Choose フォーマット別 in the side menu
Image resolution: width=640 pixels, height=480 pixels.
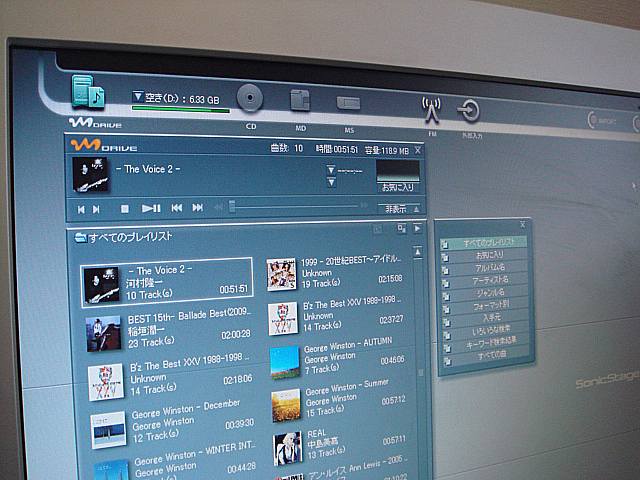pyautogui.click(x=486, y=305)
